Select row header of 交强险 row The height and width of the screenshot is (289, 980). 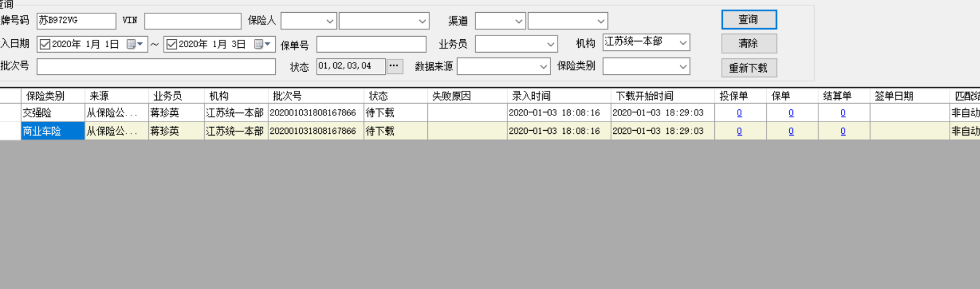point(10,113)
